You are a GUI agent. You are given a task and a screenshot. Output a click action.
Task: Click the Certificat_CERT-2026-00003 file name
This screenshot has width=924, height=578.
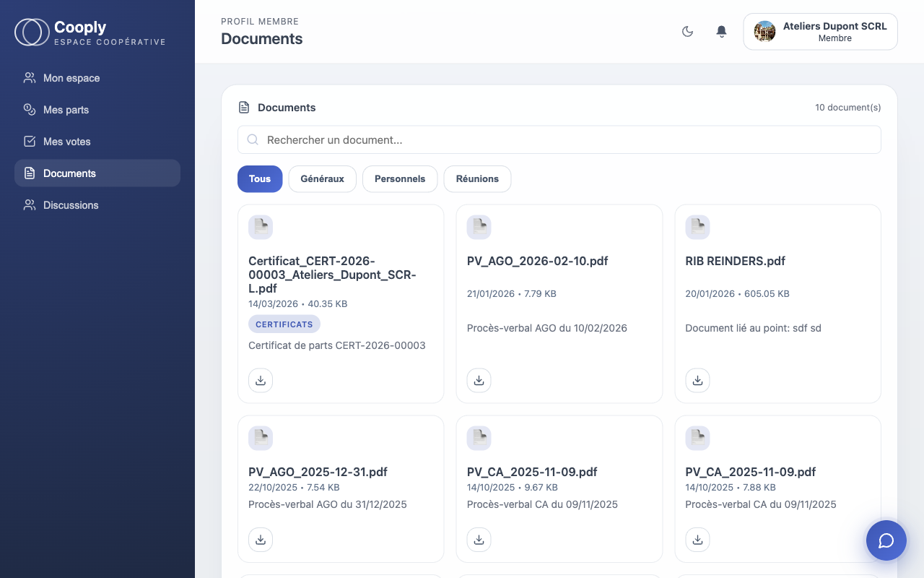click(332, 275)
